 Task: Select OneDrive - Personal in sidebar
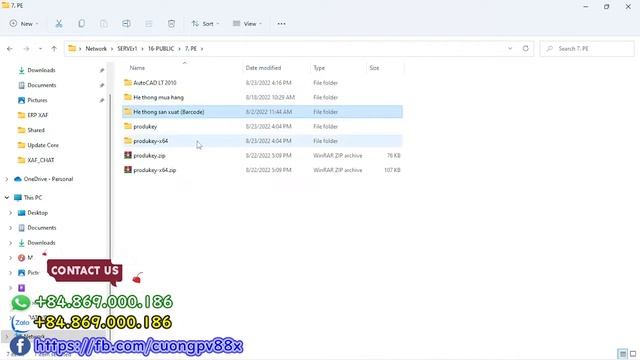coord(48,179)
